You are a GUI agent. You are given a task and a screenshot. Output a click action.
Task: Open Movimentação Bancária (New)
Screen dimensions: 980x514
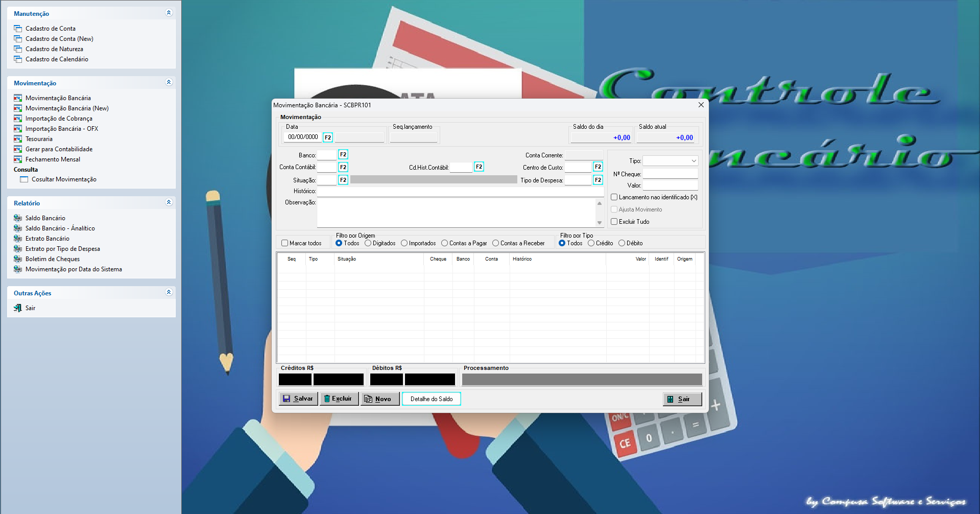(x=67, y=108)
